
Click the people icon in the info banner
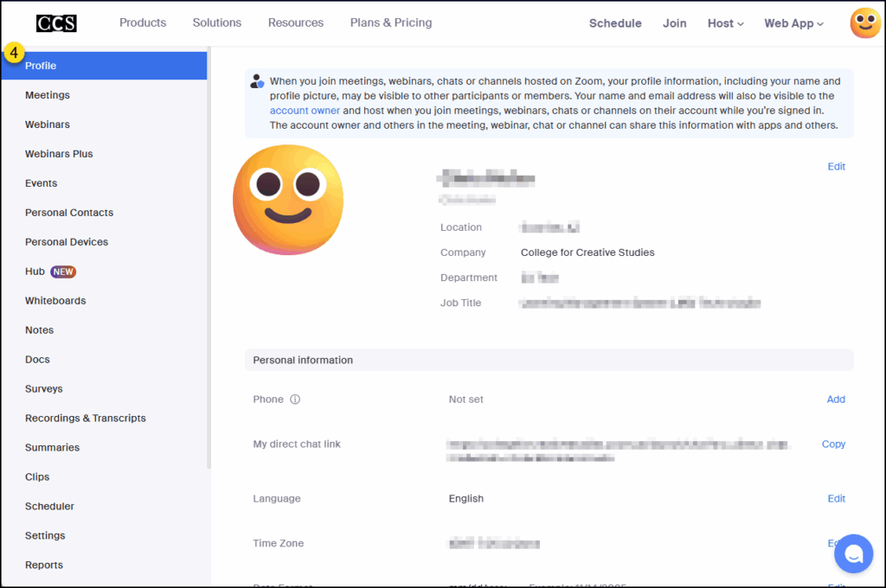(257, 80)
